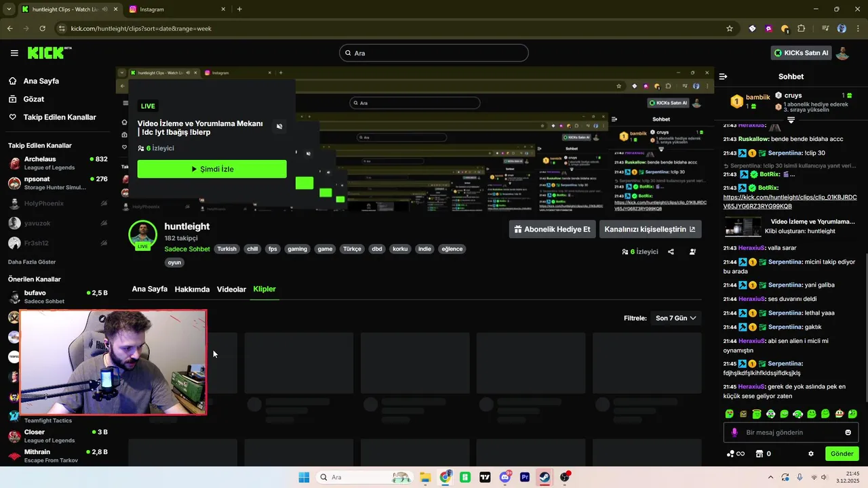868x488 pixels.
Task: Open the npsonat channel in the sidebar
Action: click(x=58, y=183)
